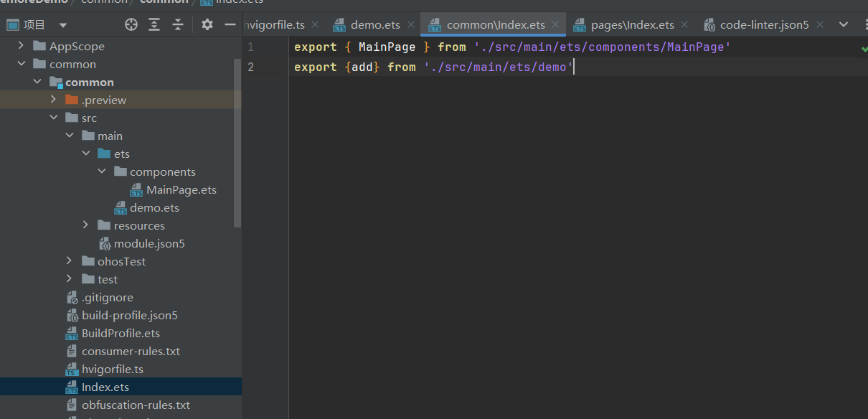Click the add identifier on line 2
Viewport: 868px width, 419px height.
362,67
